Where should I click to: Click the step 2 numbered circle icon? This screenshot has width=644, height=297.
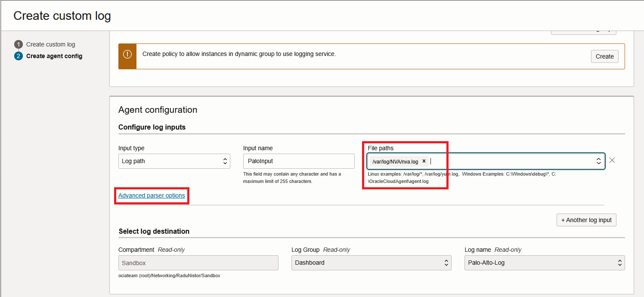18,56
